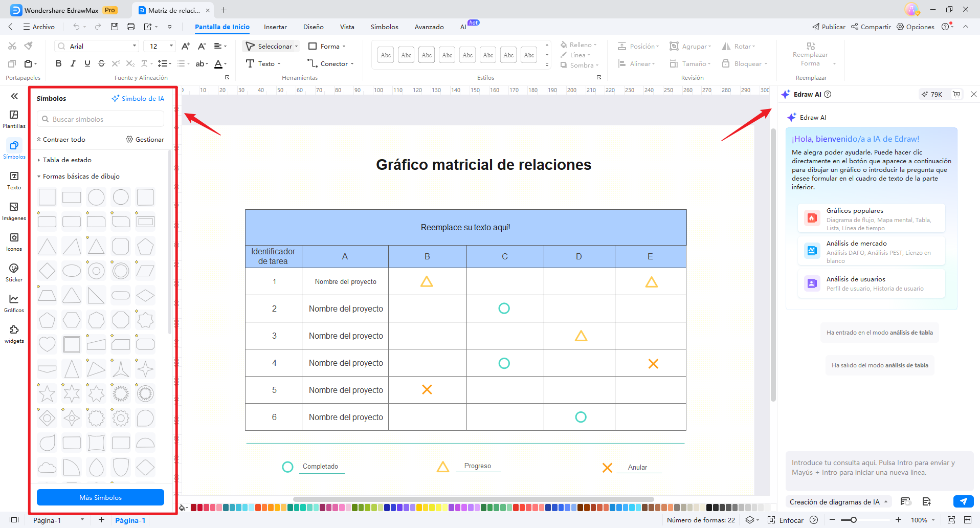Select the cloud shape in basic shapes

pyautogui.click(x=47, y=467)
